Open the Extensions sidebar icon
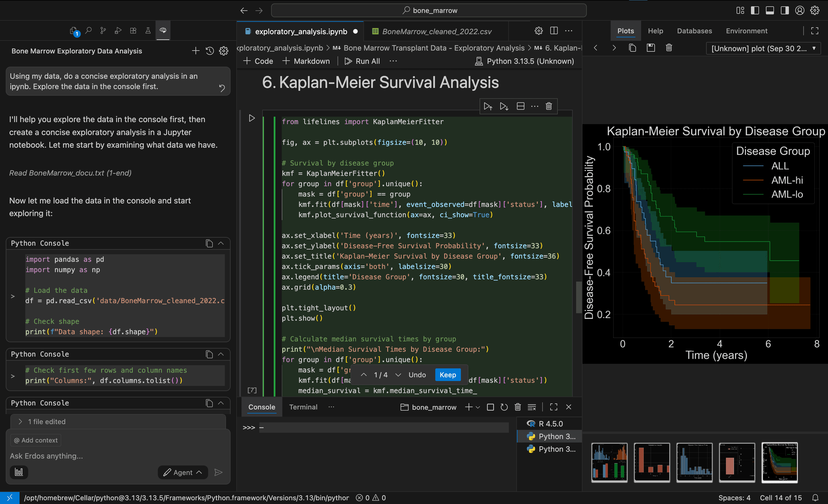Screen dimensions: 828x504 (x=133, y=30)
